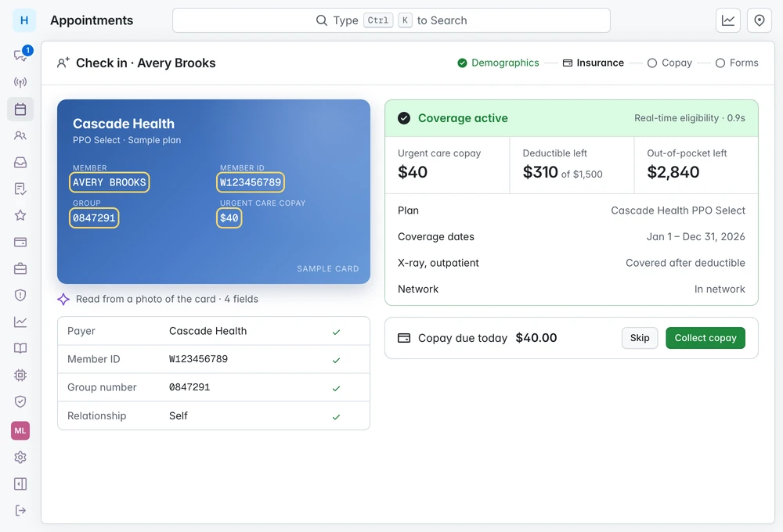Viewport: 783px width, 532px height.
Task: Open the briefcase sidebar icon
Action: 20,268
